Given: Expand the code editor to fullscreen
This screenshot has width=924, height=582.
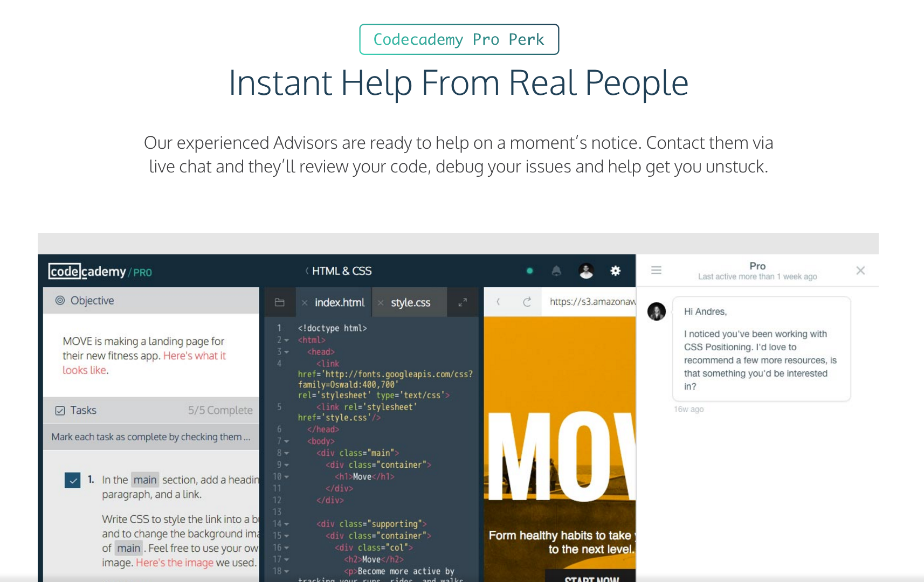Looking at the screenshot, I should tap(463, 302).
